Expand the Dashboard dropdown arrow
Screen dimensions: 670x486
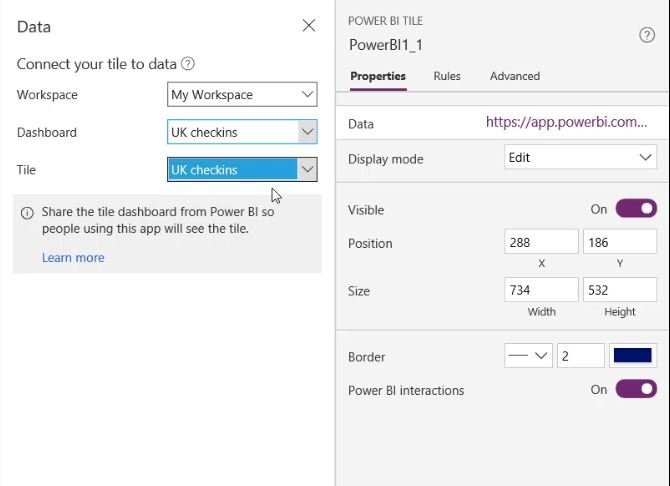click(307, 132)
